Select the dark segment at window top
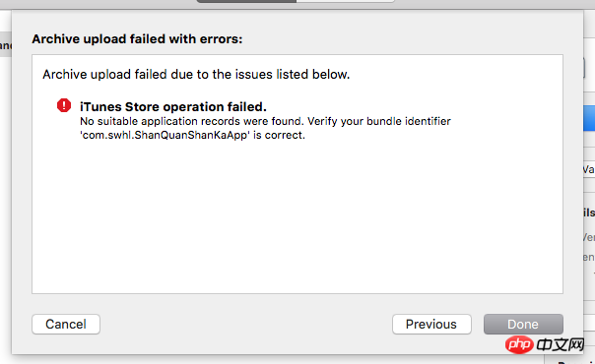The width and height of the screenshot is (595, 364). tap(246, 1)
